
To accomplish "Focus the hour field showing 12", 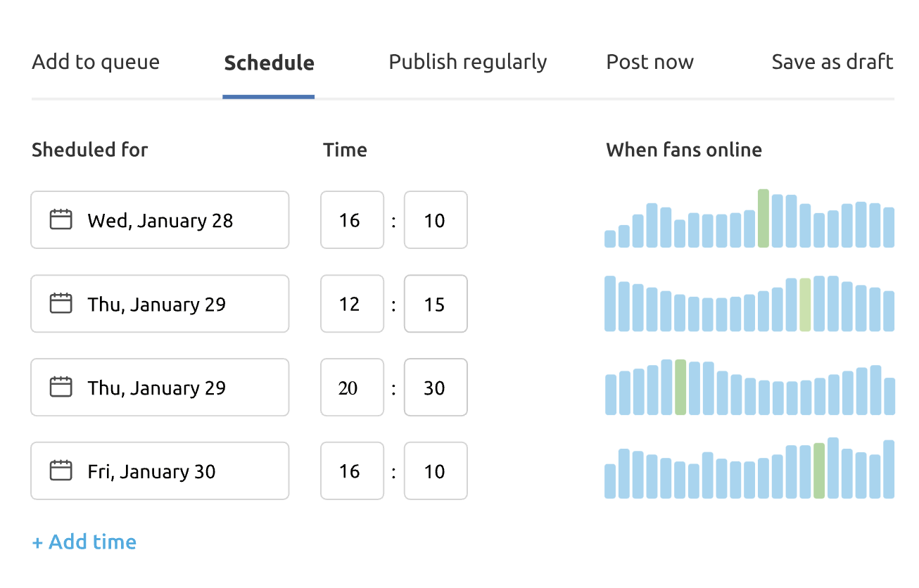I will [352, 304].
